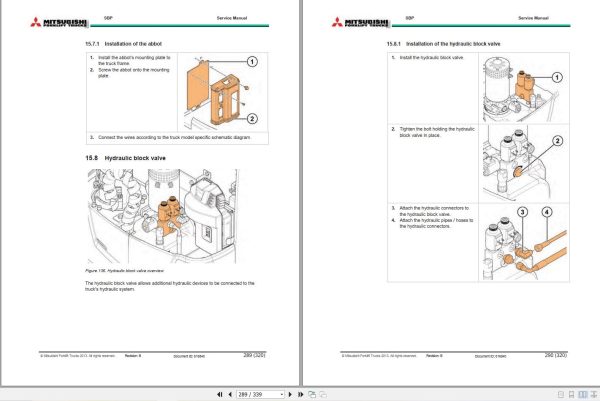
Task: Click heading 15.7.1 Installation of the abbot
Action: click(124, 44)
